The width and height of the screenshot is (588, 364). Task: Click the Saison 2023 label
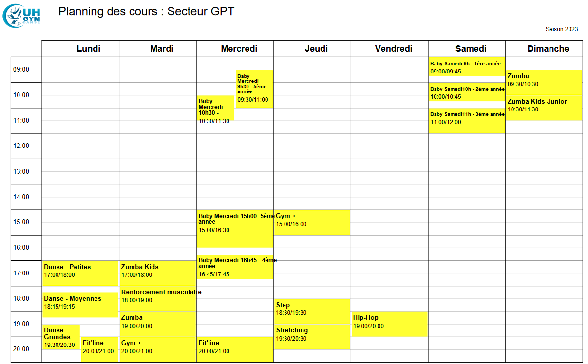pos(561,29)
